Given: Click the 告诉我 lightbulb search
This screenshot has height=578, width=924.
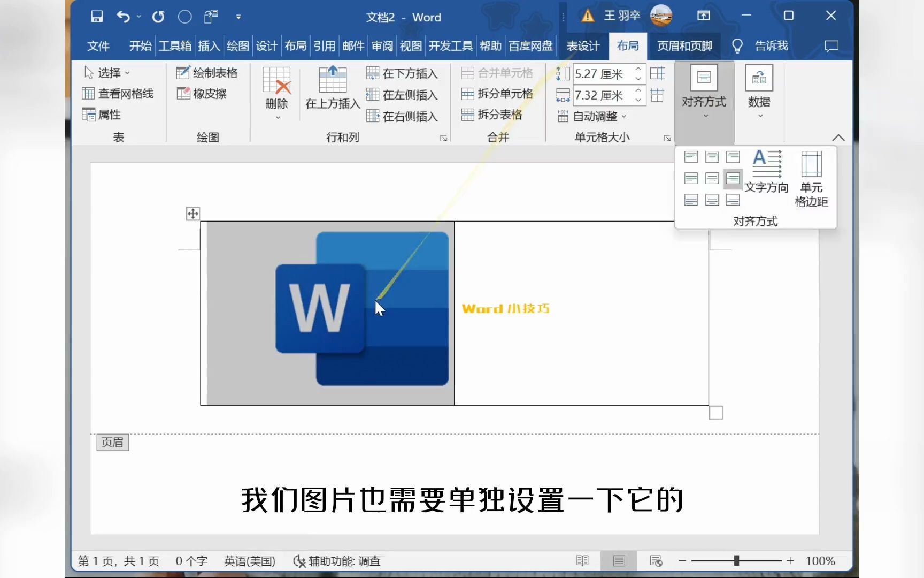Looking at the screenshot, I should (x=760, y=46).
